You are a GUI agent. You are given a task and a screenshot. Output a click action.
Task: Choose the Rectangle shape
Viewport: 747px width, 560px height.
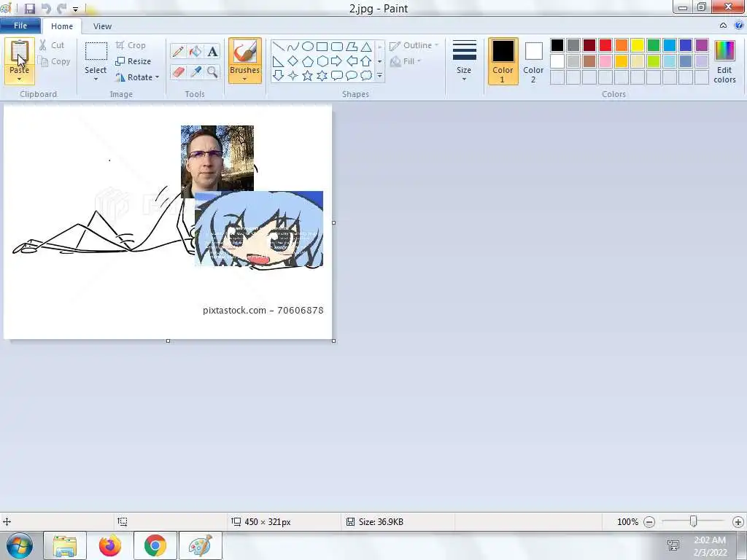tap(322, 47)
